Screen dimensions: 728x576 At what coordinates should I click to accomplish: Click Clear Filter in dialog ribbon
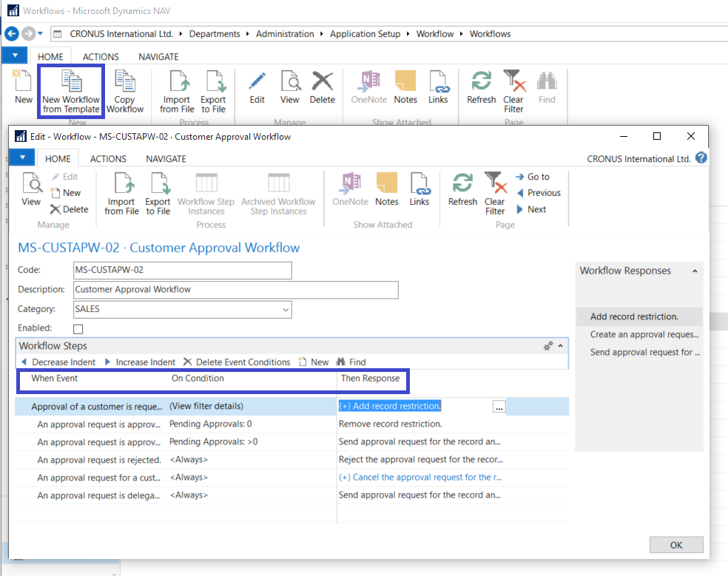point(494,185)
